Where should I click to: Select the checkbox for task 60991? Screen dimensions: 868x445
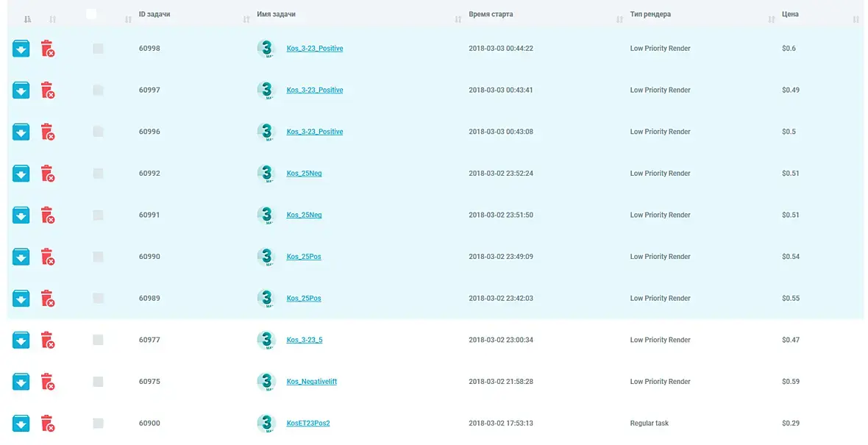98,216
